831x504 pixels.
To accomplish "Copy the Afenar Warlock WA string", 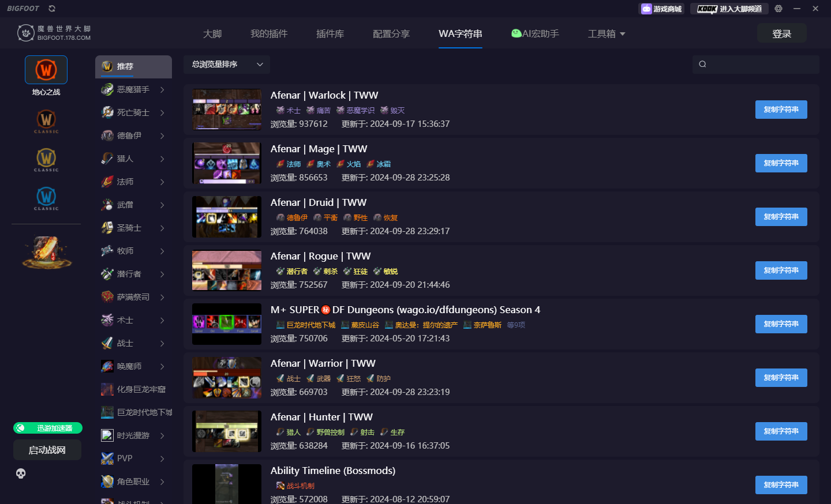I will pyautogui.click(x=781, y=109).
